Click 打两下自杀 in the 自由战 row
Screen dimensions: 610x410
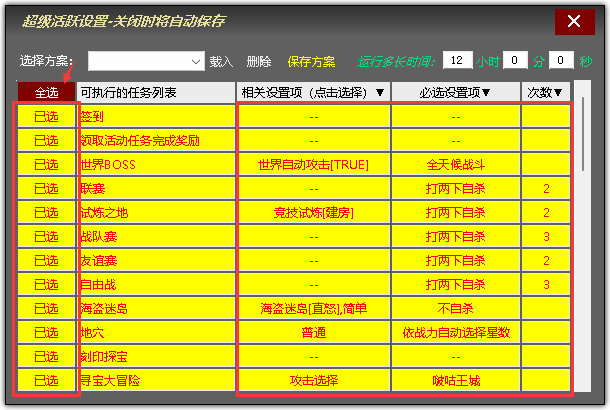tap(456, 285)
